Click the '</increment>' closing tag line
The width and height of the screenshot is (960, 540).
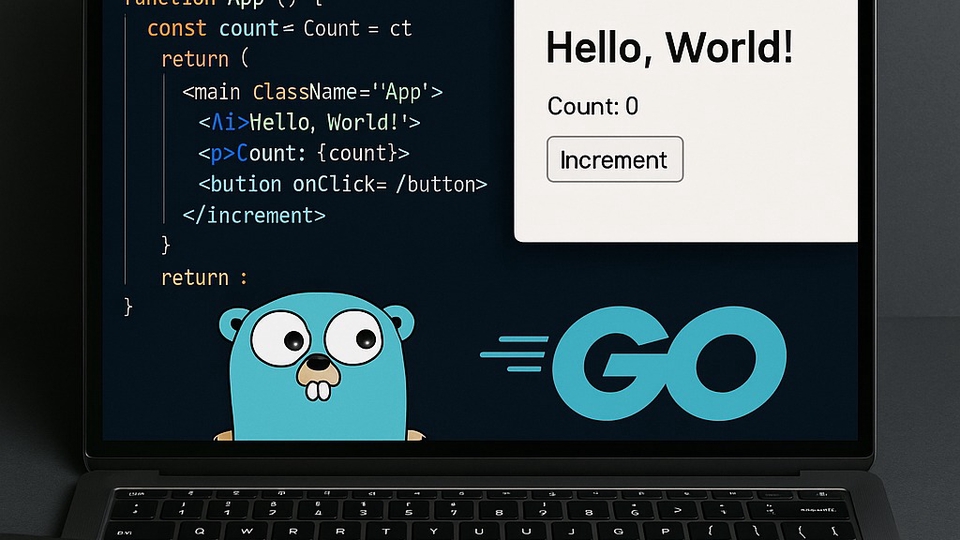tap(254, 216)
